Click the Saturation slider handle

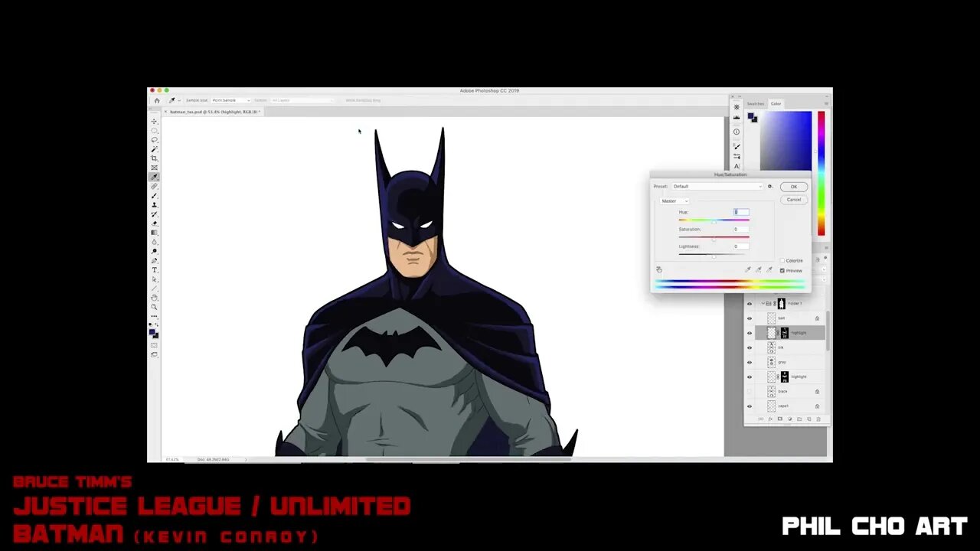pos(714,240)
